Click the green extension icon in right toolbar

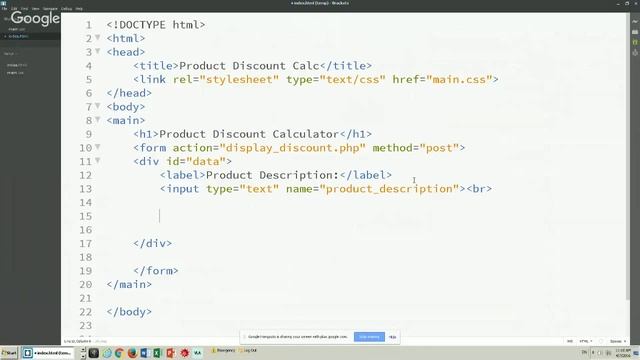pyautogui.click(x=635, y=42)
